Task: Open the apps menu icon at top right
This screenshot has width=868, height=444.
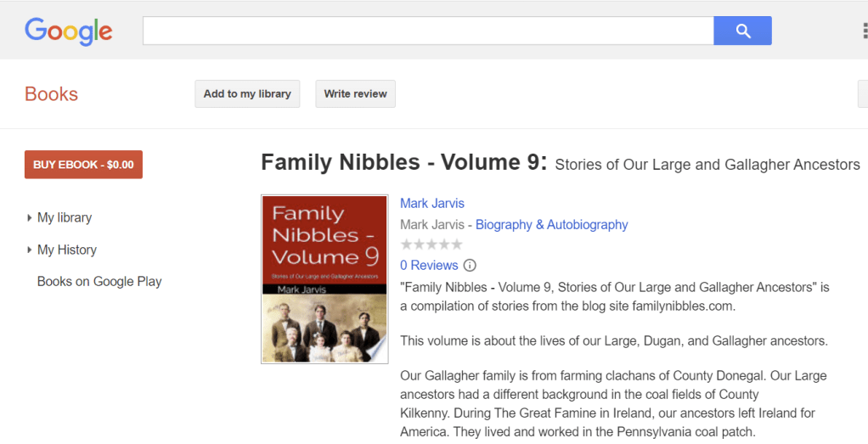Action: pos(864,31)
